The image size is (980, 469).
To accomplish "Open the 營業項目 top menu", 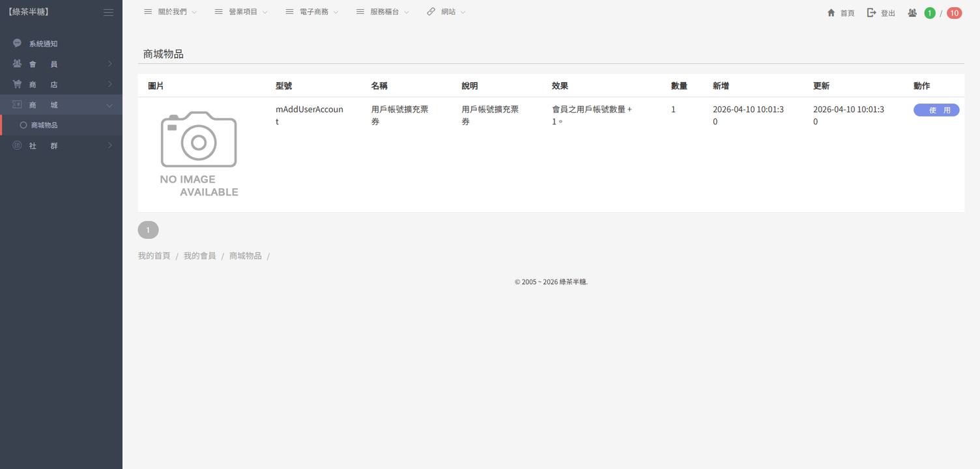I will coord(241,12).
